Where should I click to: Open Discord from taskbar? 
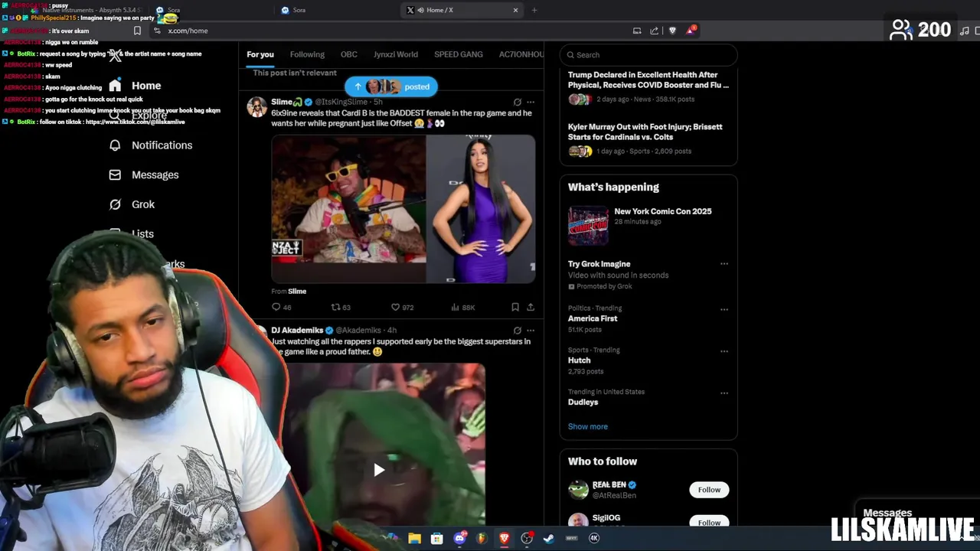(x=459, y=538)
